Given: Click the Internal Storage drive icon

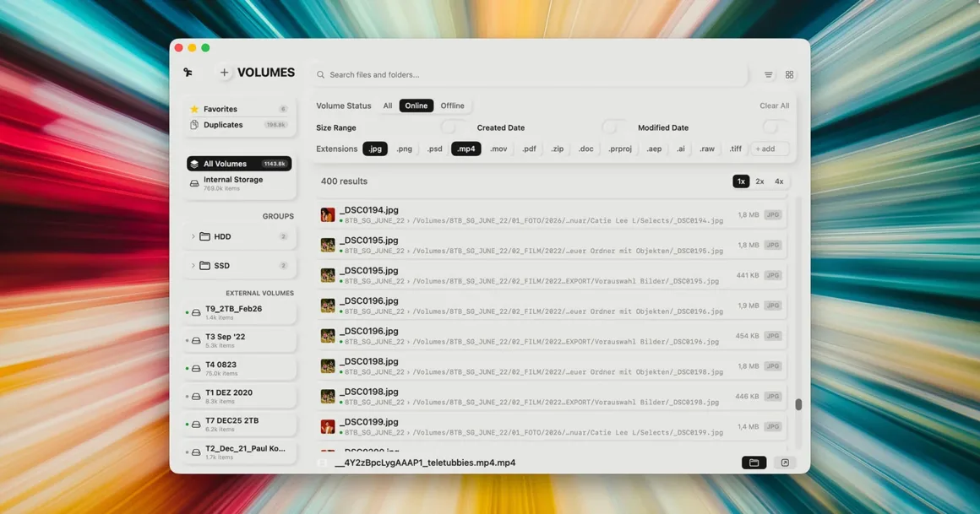Looking at the screenshot, I should [193, 182].
